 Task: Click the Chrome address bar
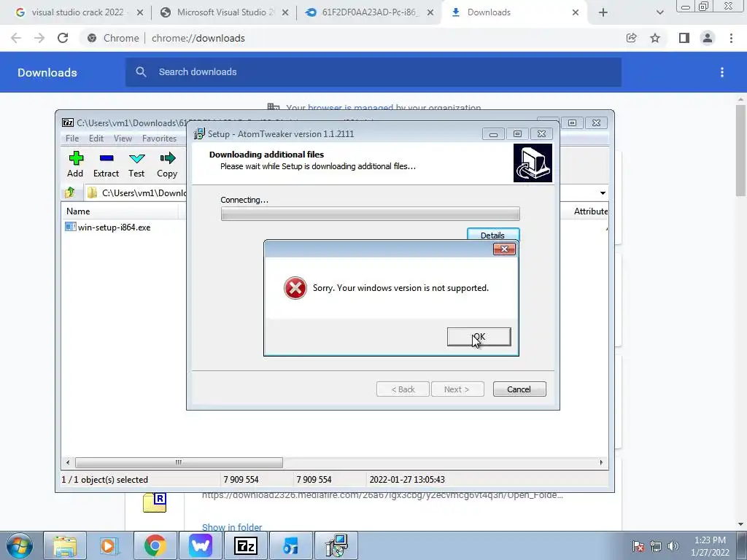(352, 38)
